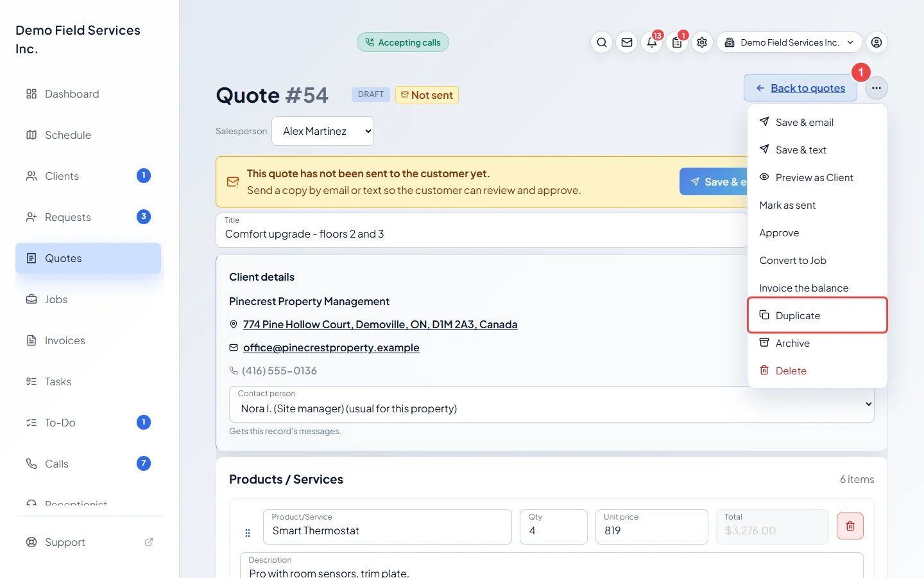The image size is (924, 578).
Task: Click the Product/Service field Smart Thermostat
Action: coord(388,527)
